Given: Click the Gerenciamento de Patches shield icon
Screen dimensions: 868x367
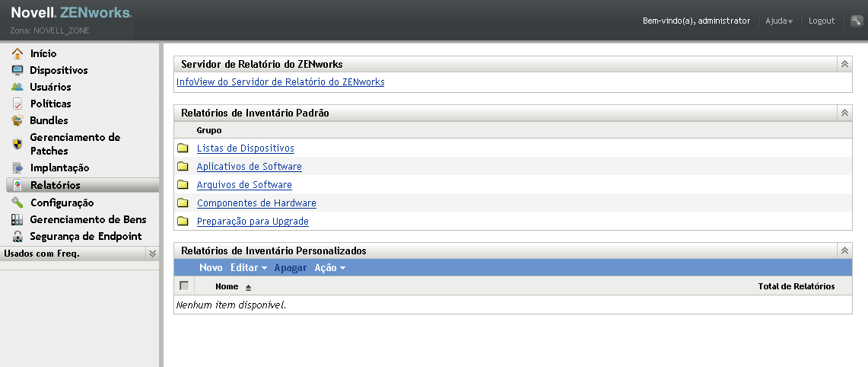Looking at the screenshot, I should pyautogui.click(x=17, y=144).
